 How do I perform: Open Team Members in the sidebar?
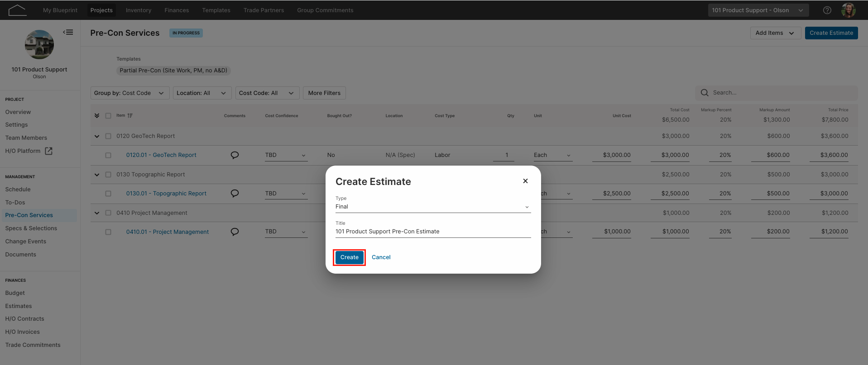pos(26,138)
